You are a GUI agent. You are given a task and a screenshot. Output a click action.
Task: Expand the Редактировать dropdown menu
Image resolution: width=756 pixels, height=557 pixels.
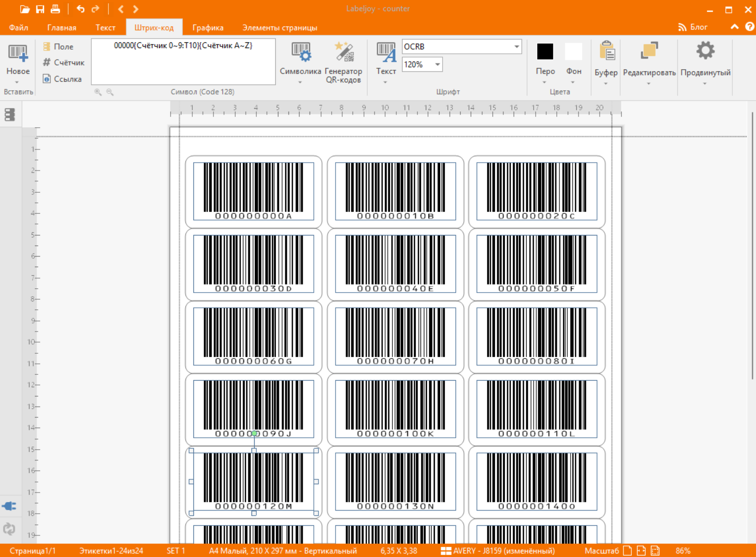(649, 83)
